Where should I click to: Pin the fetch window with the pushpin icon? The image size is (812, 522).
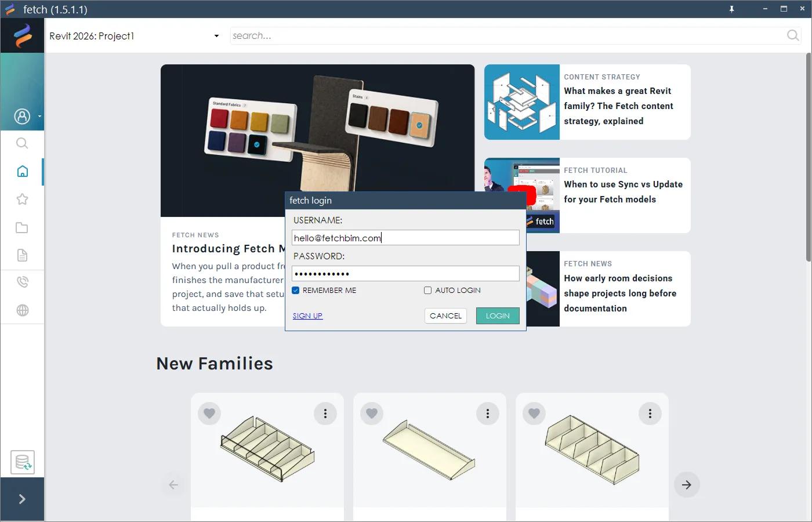[732, 9]
